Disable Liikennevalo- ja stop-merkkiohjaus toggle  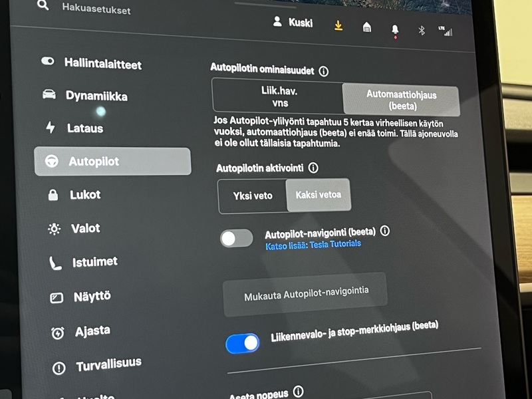tap(243, 343)
